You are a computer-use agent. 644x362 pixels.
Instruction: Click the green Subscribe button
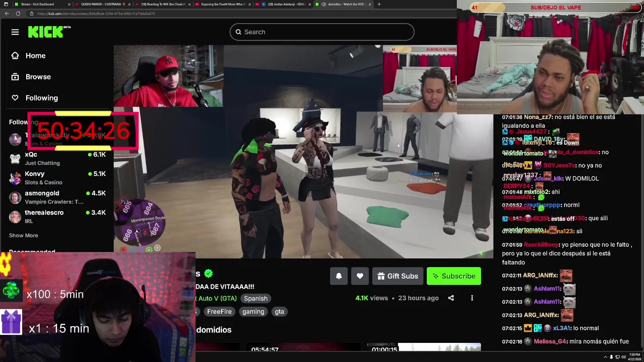pos(454,276)
